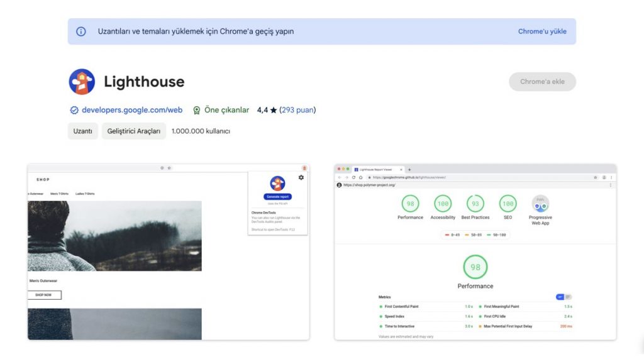Click the Lighthouse title heading
Image resolution: width=644 pixels, height=362 pixels.
pyautogui.click(x=144, y=82)
